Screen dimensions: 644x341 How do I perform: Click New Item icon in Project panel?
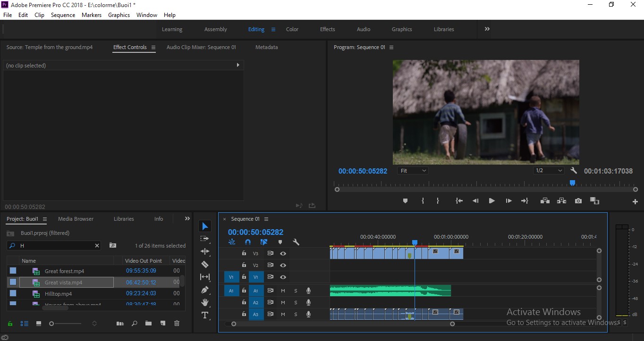tap(162, 324)
